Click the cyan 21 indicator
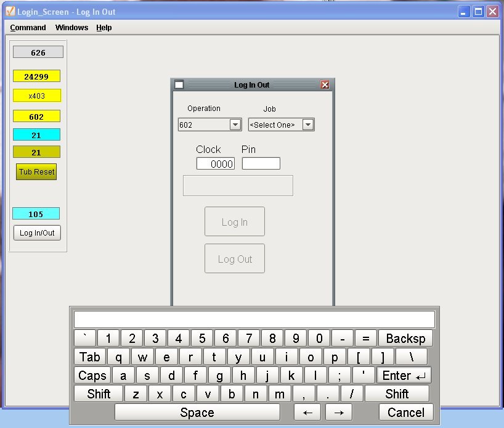This screenshot has height=428, width=504. click(x=36, y=135)
